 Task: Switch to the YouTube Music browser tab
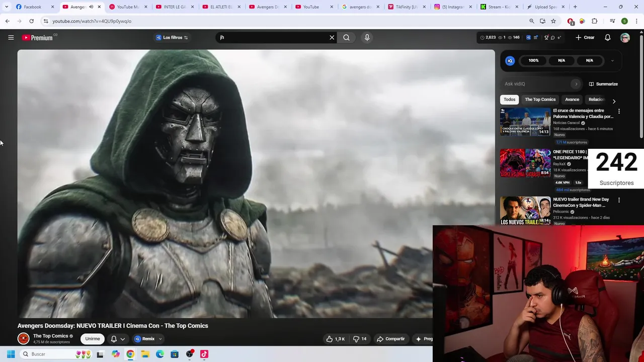point(128,7)
